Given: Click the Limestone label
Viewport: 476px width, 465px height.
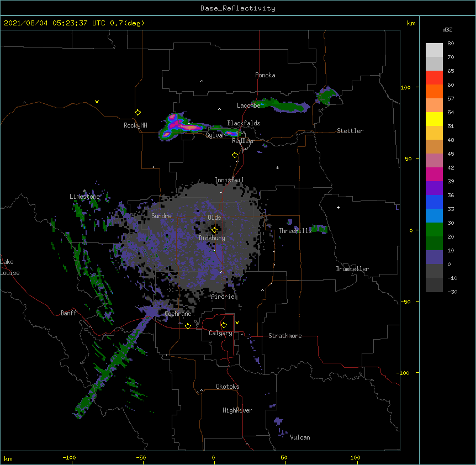Looking at the screenshot, I should [x=84, y=197].
